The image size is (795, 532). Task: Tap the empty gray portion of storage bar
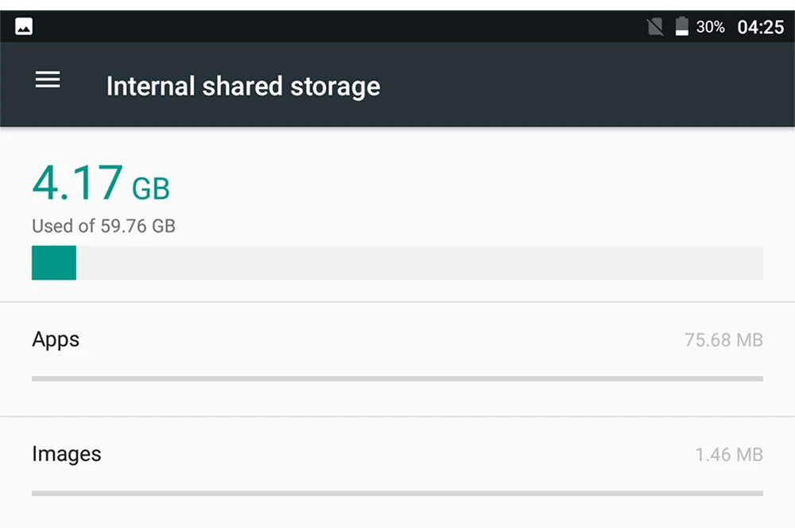tap(419, 262)
